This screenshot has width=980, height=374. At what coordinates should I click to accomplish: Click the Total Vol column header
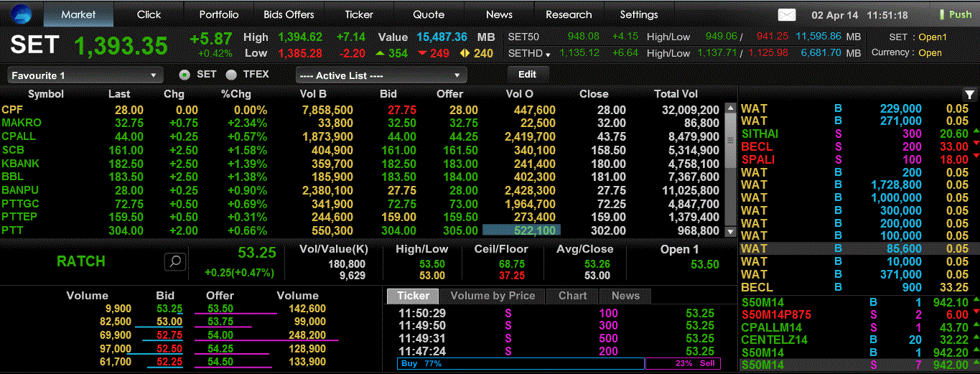pos(676,94)
